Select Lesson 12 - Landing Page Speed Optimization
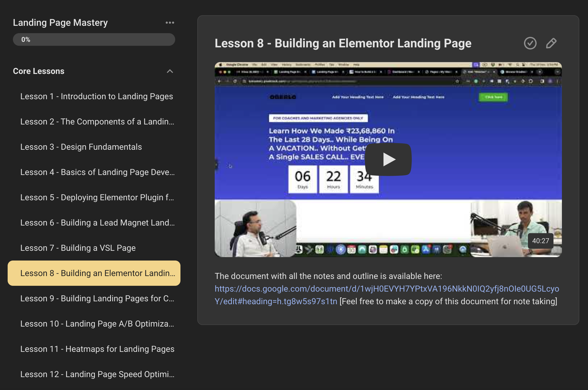588x390 pixels. 97,374
